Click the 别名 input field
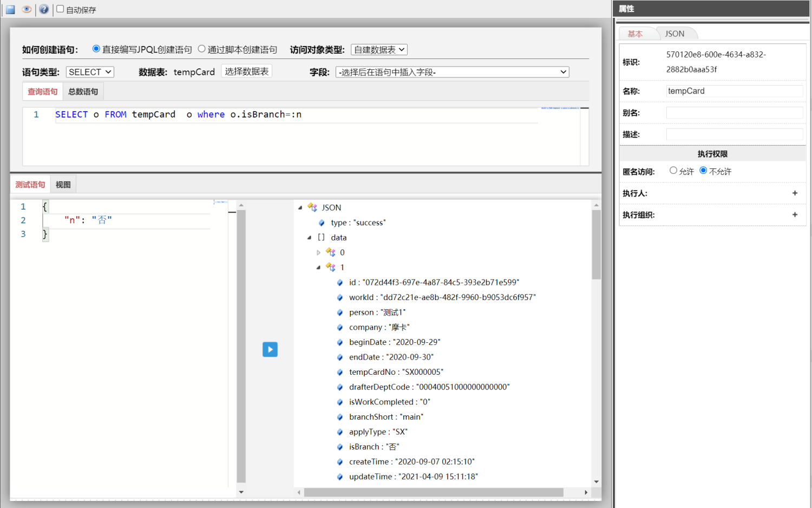The height and width of the screenshot is (508, 812). 734,113
